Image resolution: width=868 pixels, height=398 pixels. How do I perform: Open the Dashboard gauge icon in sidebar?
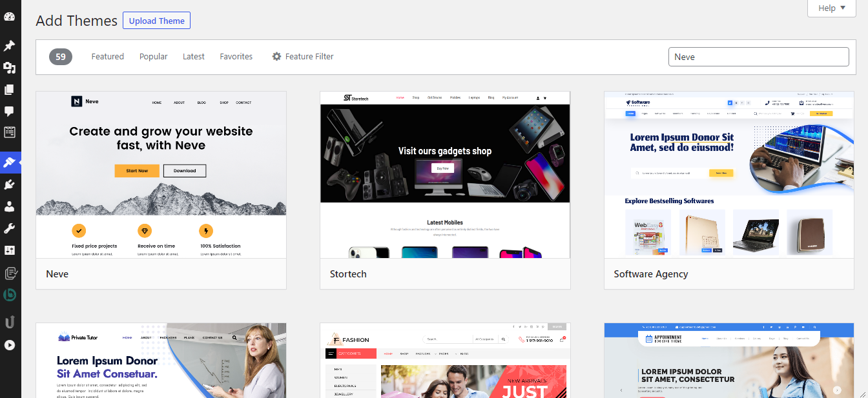pyautogui.click(x=10, y=17)
